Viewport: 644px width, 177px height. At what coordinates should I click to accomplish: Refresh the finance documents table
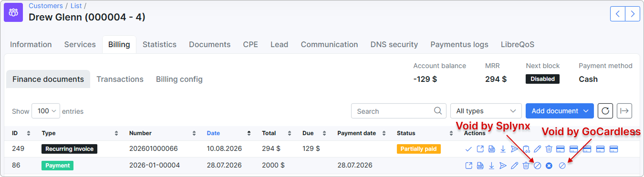pos(605,111)
